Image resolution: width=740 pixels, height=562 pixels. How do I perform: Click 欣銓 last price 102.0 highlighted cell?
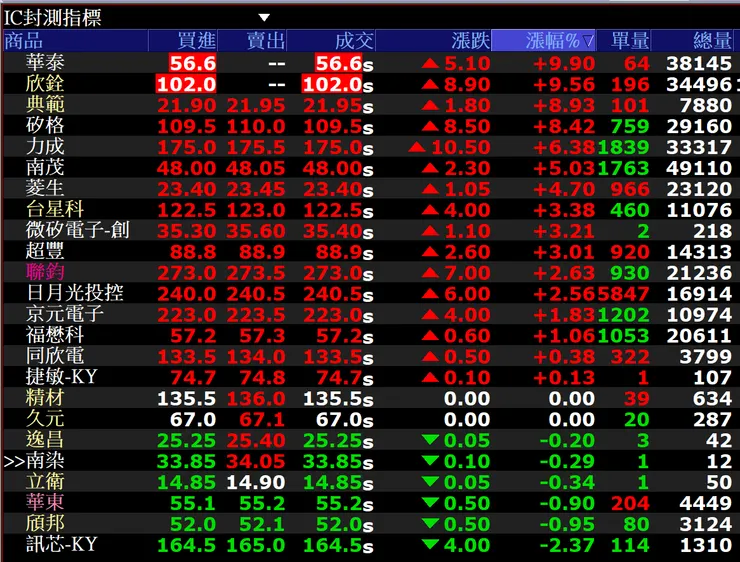[332, 84]
